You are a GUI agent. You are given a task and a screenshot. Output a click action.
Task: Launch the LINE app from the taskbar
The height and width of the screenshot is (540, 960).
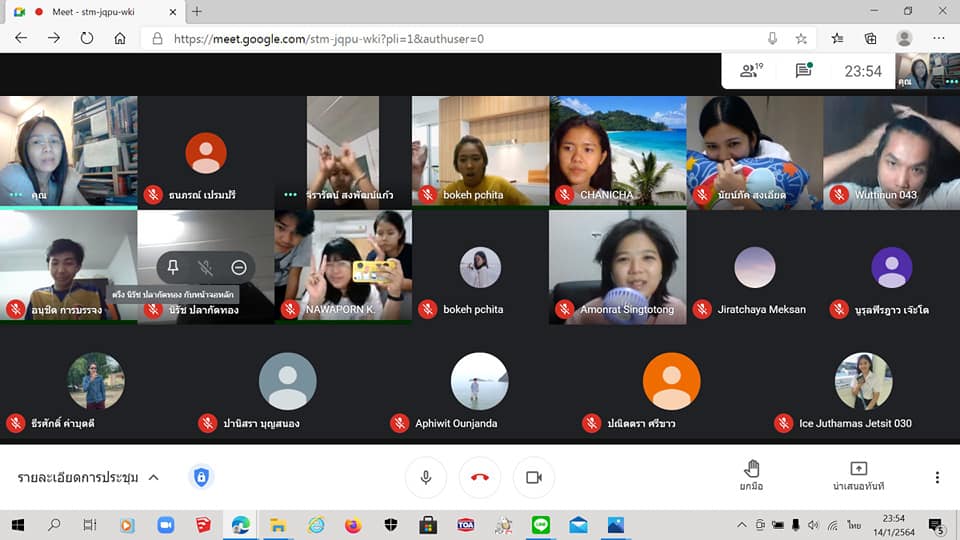point(541,524)
